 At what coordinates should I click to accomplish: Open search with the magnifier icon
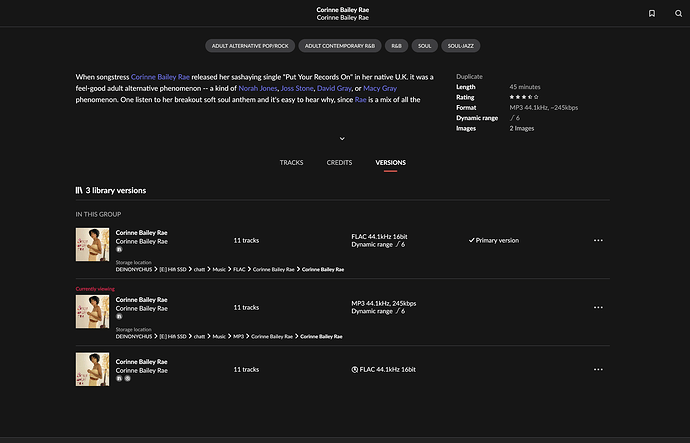coord(677,14)
